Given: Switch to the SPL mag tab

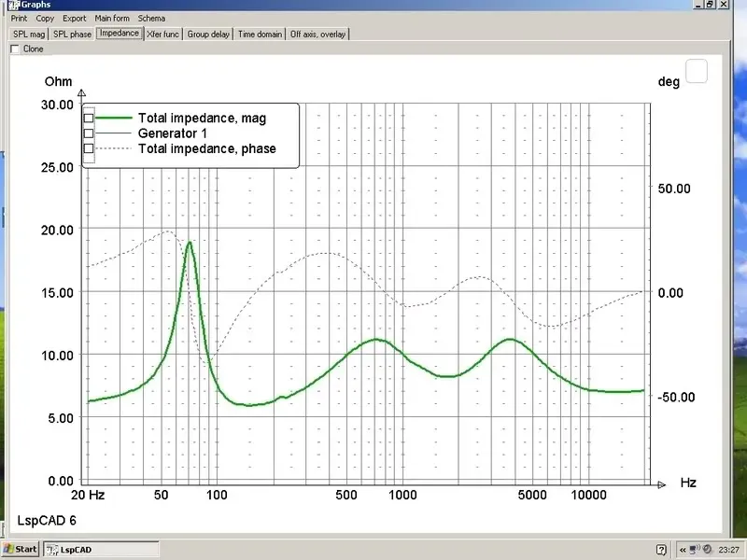Looking at the screenshot, I should tap(29, 35).
